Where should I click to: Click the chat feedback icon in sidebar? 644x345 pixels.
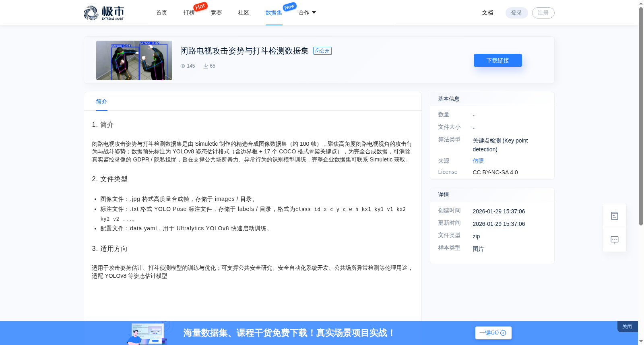pyautogui.click(x=615, y=240)
